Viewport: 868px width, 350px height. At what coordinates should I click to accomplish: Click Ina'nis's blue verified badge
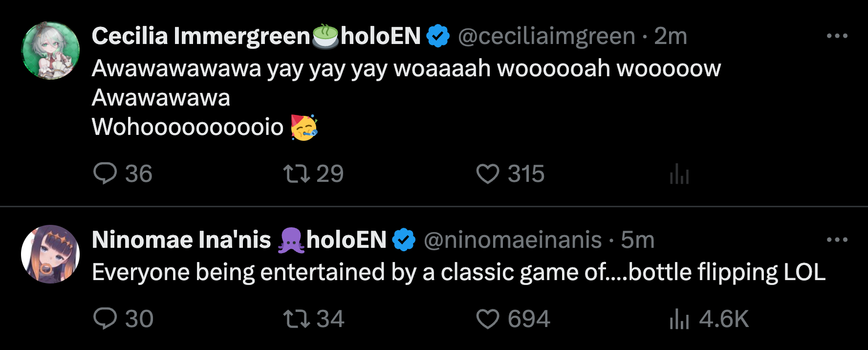tap(404, 240)
